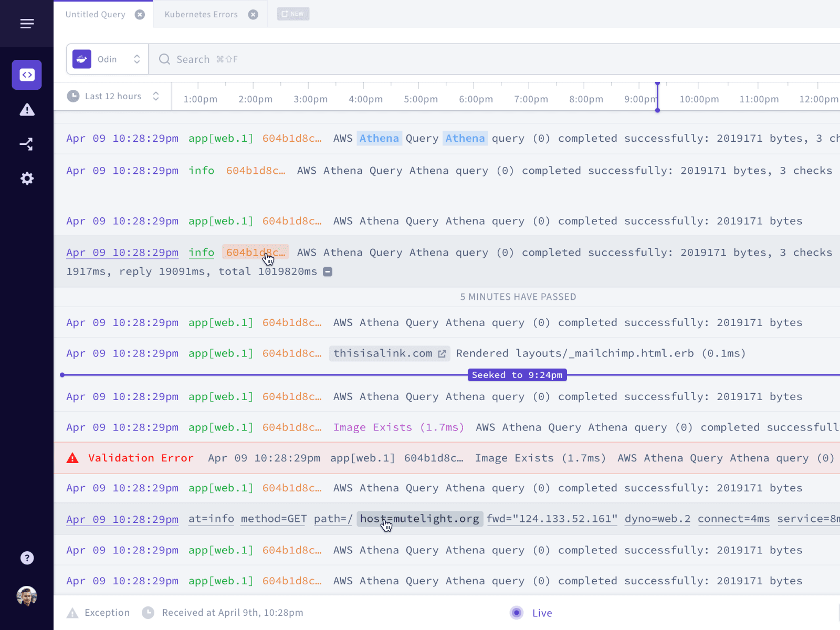
Task: Collapse the expanded log line minus icon
Action: (x=328, y=272)
